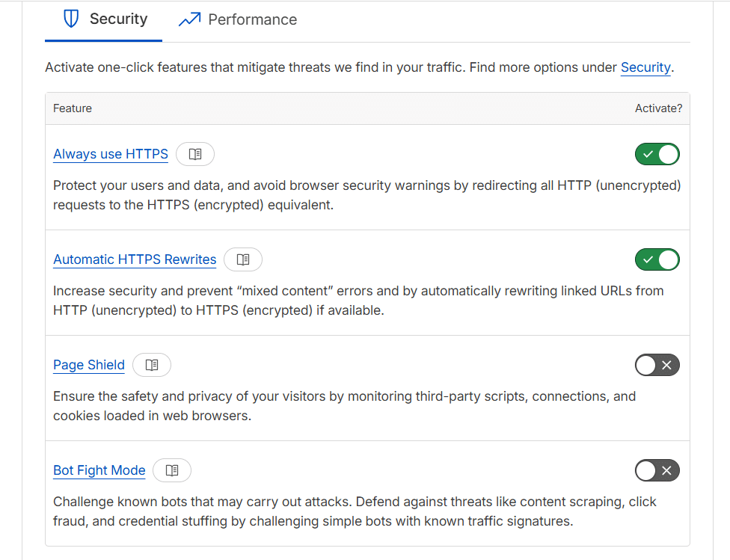The image size is (730, 560).
Task: Open the Always use HTTPS feature page
Action: click(110, 154)
